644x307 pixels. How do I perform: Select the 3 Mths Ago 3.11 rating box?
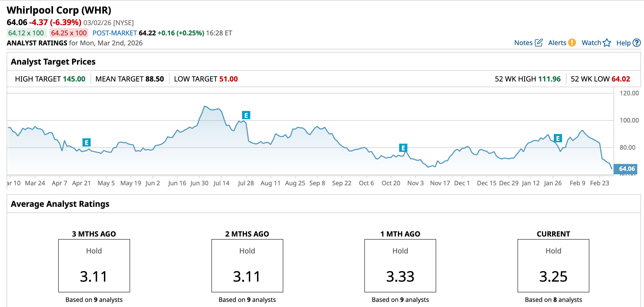[x=94, y=265]
